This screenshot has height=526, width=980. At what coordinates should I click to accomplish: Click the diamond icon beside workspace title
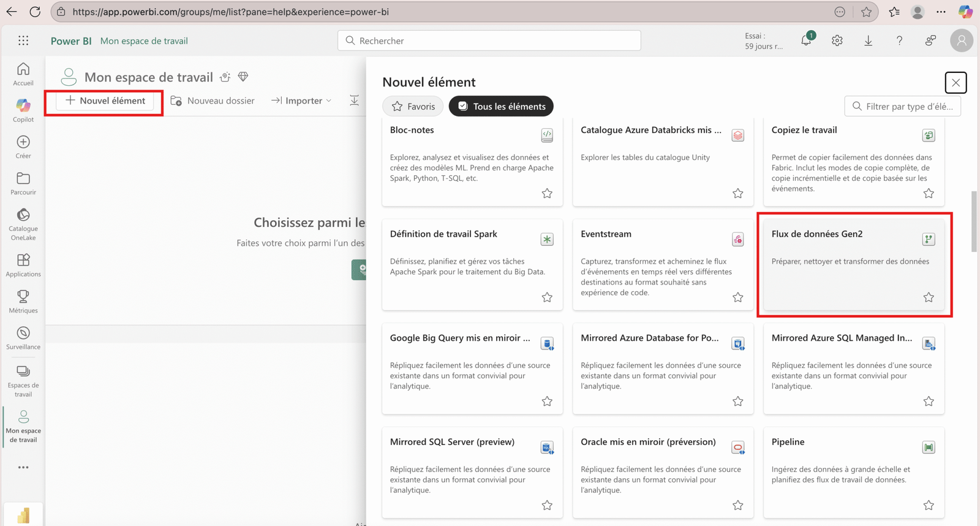pyautogui.click(x=243, y=77)
